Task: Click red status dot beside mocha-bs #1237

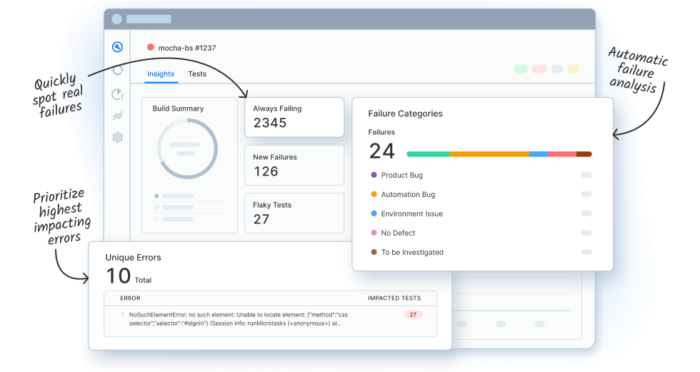Action: point(150,47)
